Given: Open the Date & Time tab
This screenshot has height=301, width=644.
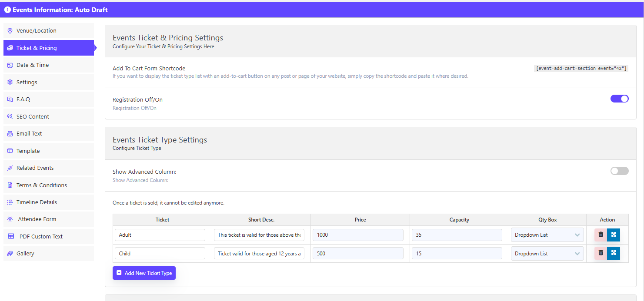Looking at the screenshot, I should (x=33, y=65).
